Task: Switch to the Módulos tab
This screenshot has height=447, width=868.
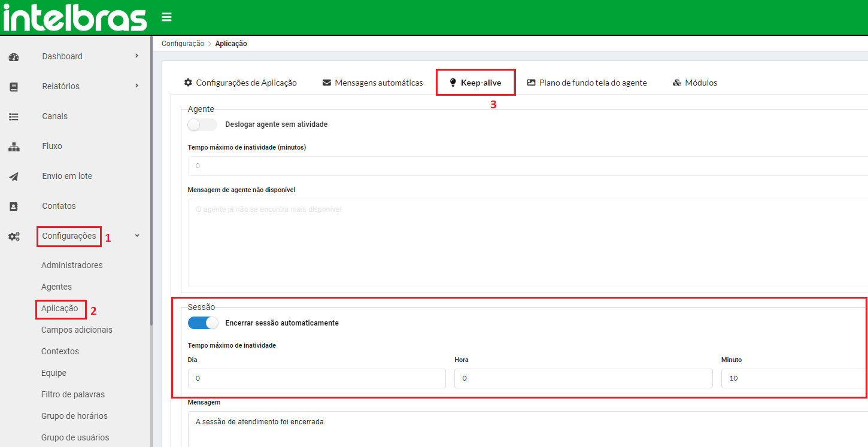Action: (x=694, y=83)
